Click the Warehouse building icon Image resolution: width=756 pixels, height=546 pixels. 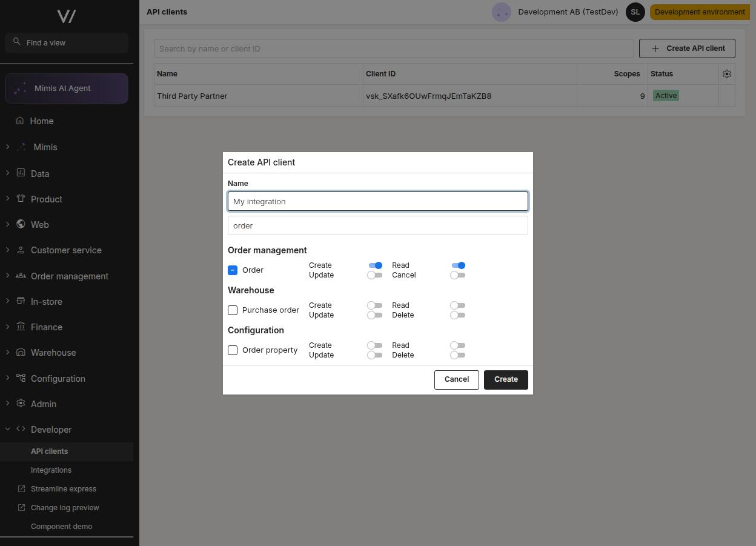coord(21,352)
